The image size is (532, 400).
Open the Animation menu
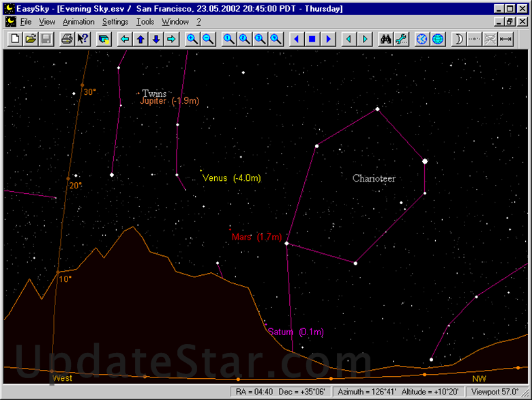[x=78, y=22]
